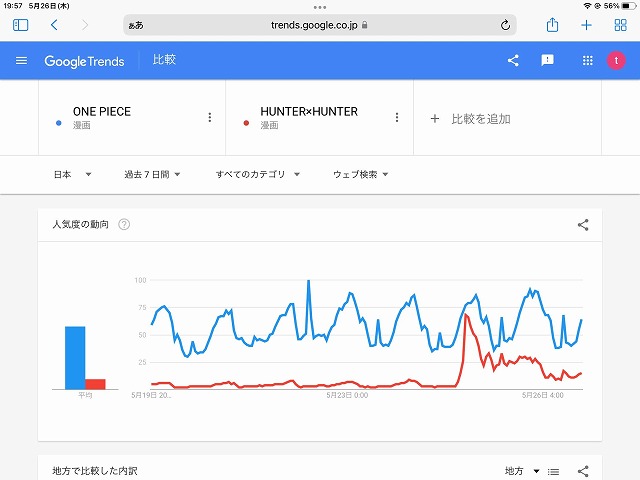
Task: Reload the page with refresh icon
Action: click(505, 25)
